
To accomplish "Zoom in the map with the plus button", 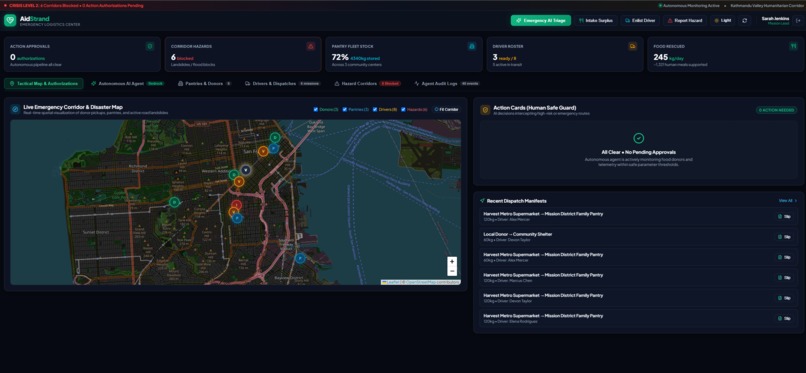I will click(452, 262).
